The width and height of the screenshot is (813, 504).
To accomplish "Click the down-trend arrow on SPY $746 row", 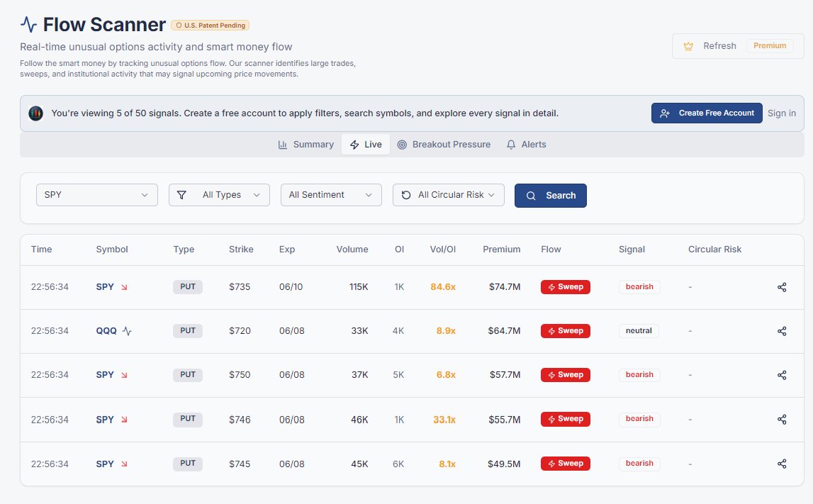I will coord(124,420).
